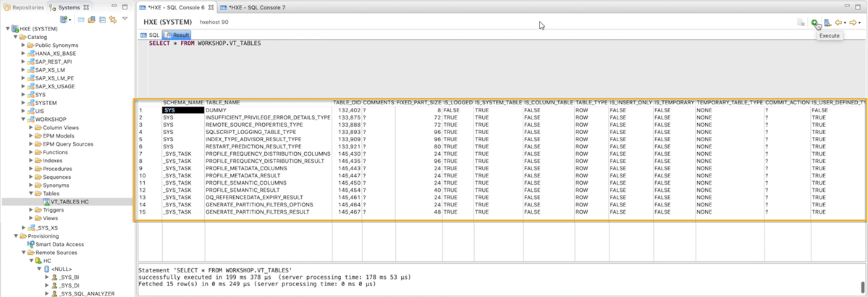Viewport: 868px width, 297px height.
Task: Click the yellow back navigation arrow
Action: [x=838, y=22]
